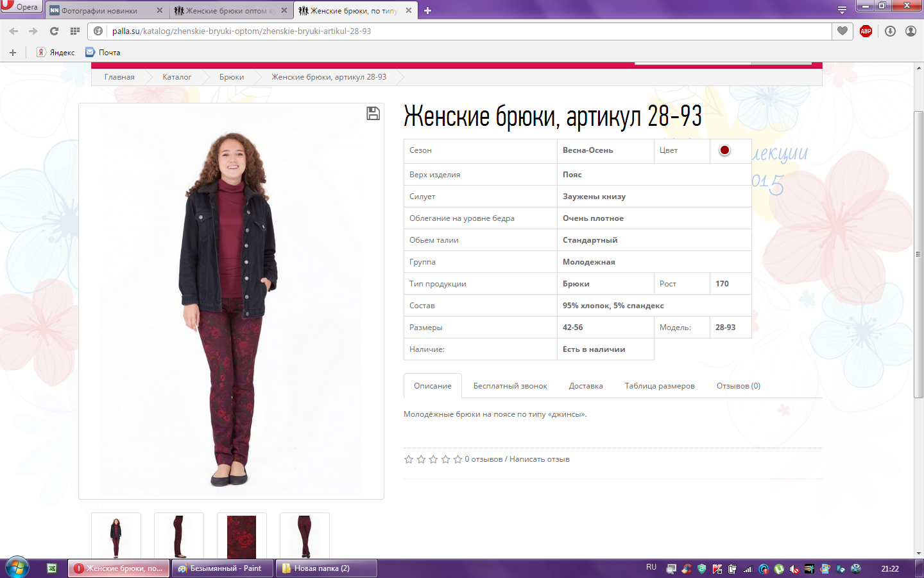Open the 'Бесплатный звонок' tab
Screen dimensions: 924x578
point(510,386)
